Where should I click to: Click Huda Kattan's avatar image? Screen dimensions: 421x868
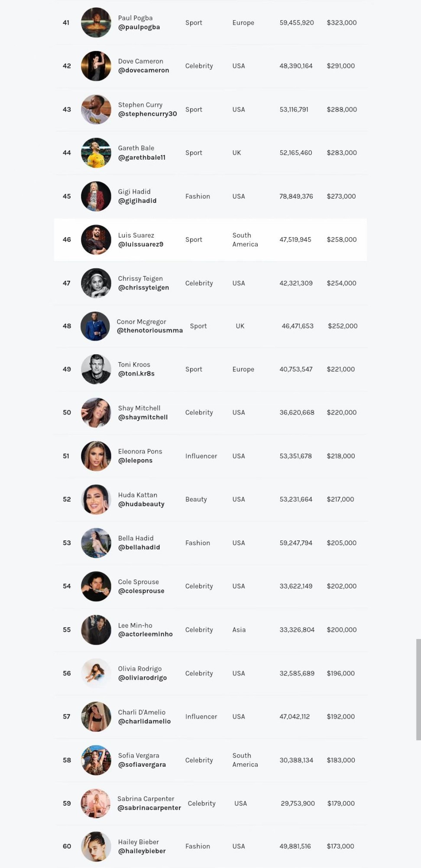pyautogui.click(x=96, y=499)
